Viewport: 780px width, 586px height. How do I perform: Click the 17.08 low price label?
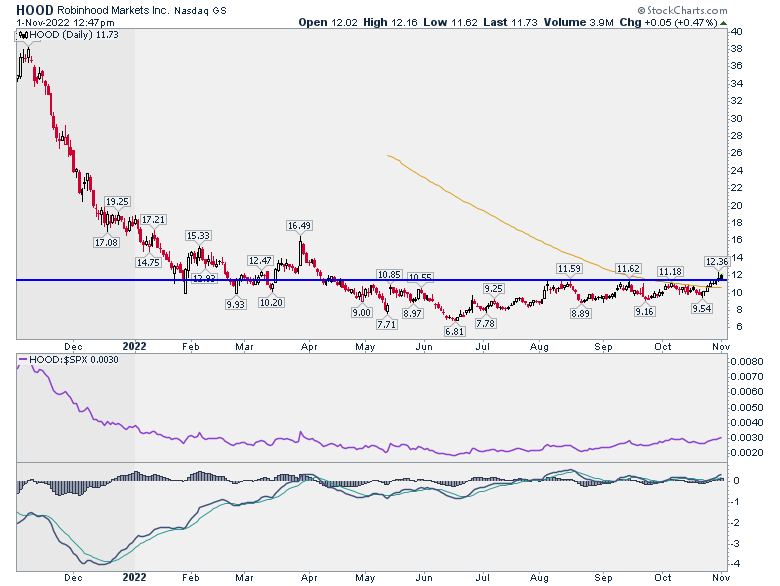[106, 242]
